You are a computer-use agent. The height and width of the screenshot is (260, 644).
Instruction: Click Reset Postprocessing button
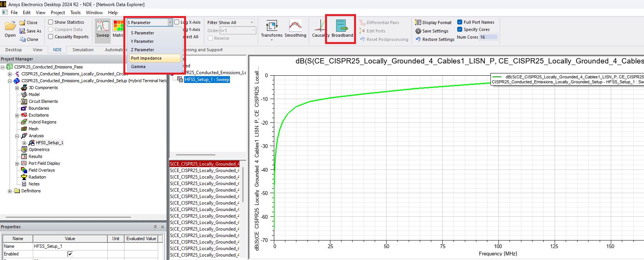click(x=384, y=39)
